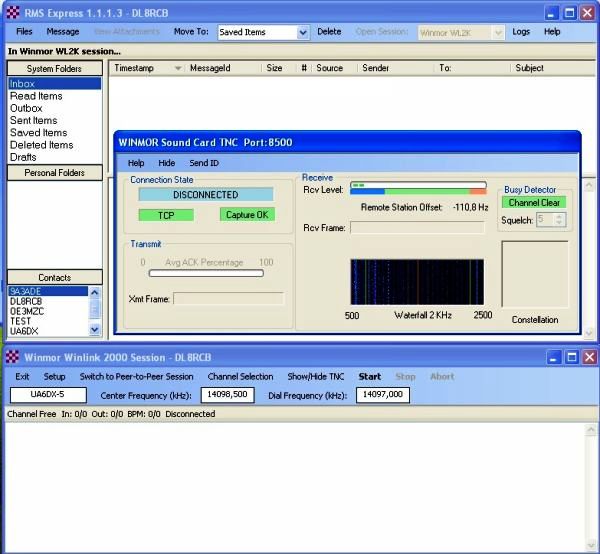The height and width of the screenshot is (554, 600).
Task: Sort by the Size column header
Action: click(x=279, y=68)
